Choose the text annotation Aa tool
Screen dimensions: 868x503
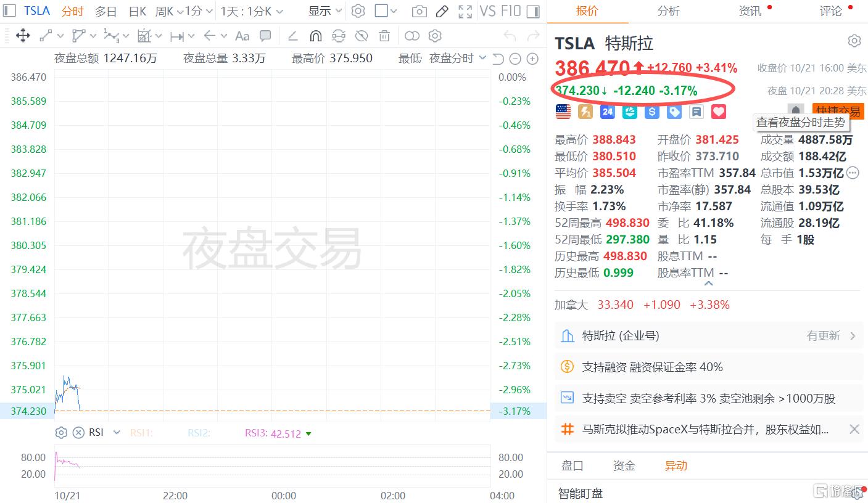[x=242, y=36]
